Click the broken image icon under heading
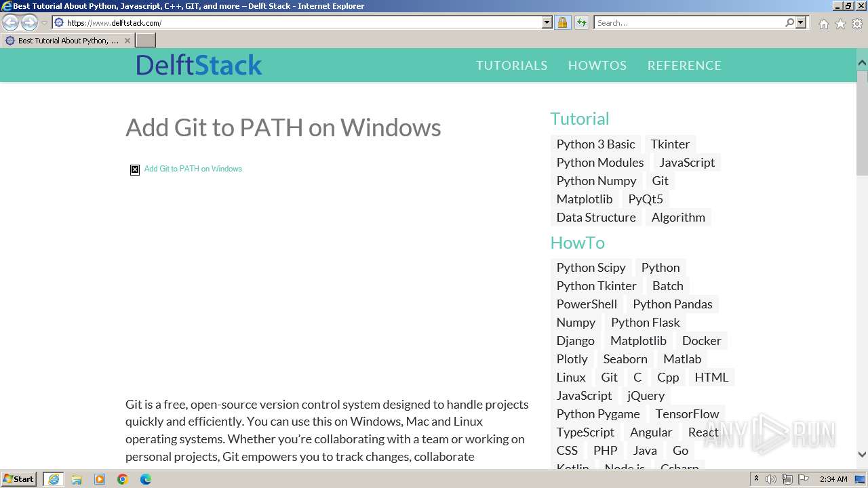Screen dimensions: 868x488 coord(135,169)
